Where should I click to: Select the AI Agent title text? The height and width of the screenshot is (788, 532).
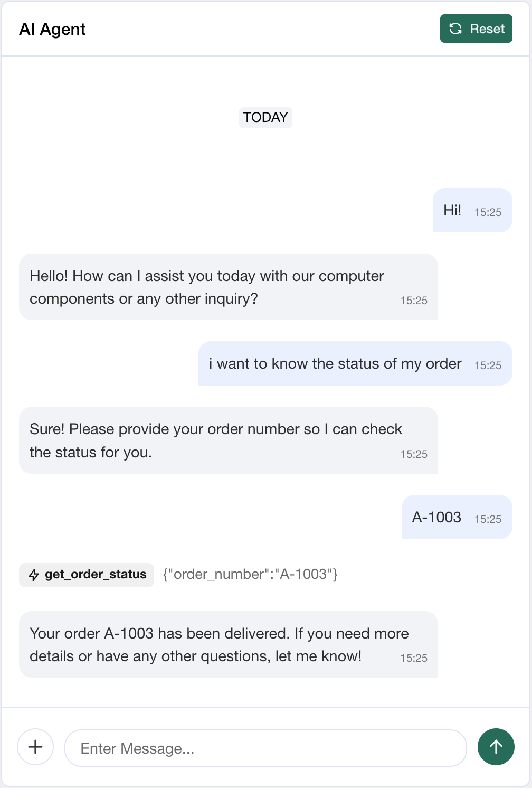52,30
